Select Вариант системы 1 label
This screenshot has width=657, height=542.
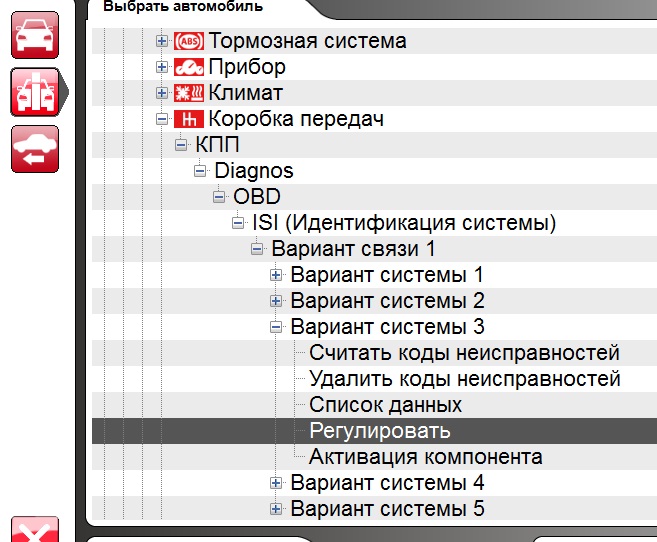387,275
